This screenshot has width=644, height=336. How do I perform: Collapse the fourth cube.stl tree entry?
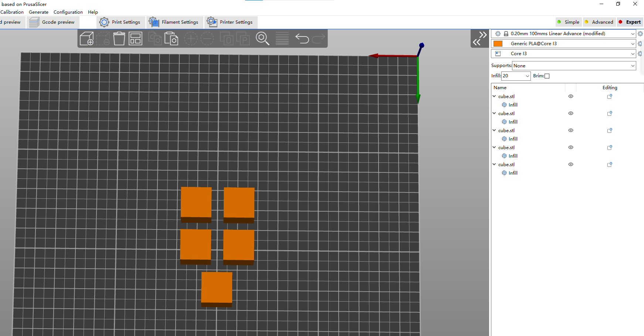click(x=494, y=147)
